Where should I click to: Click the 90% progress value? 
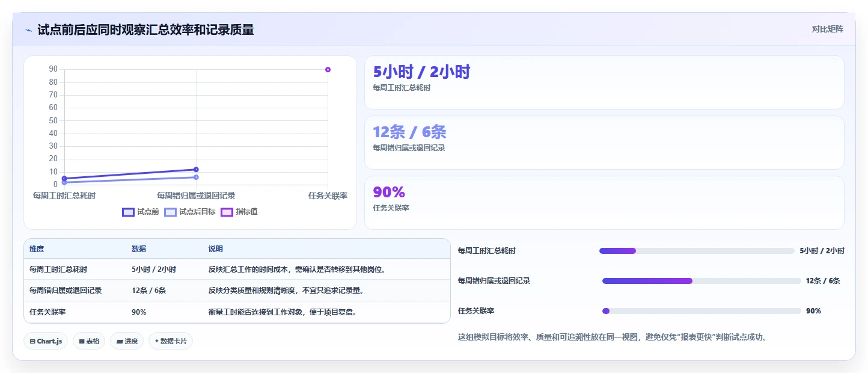[813, 311]
